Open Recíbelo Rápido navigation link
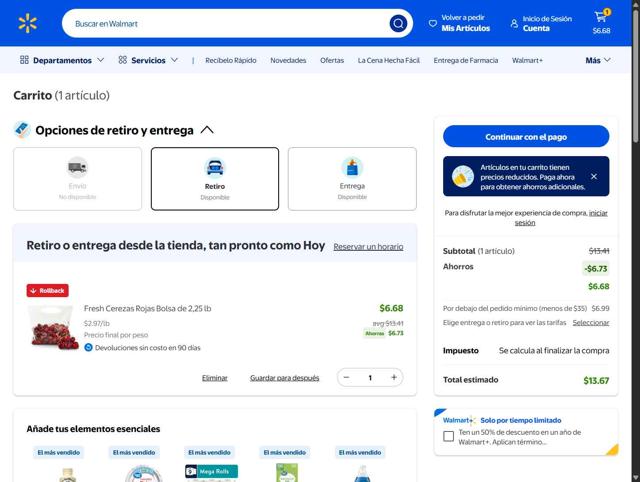The width and height of the screenshot is (640, 482). [x=231, y=60]
